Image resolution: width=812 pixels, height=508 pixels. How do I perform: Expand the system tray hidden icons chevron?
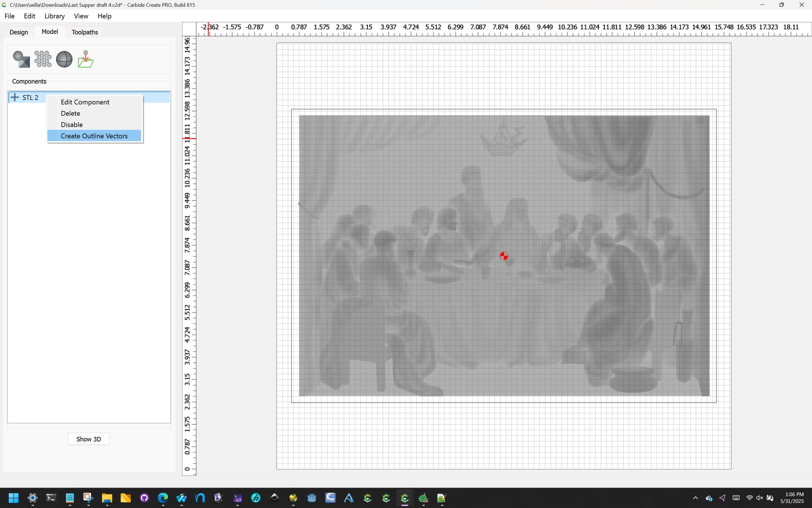click(x=695, y=498)
